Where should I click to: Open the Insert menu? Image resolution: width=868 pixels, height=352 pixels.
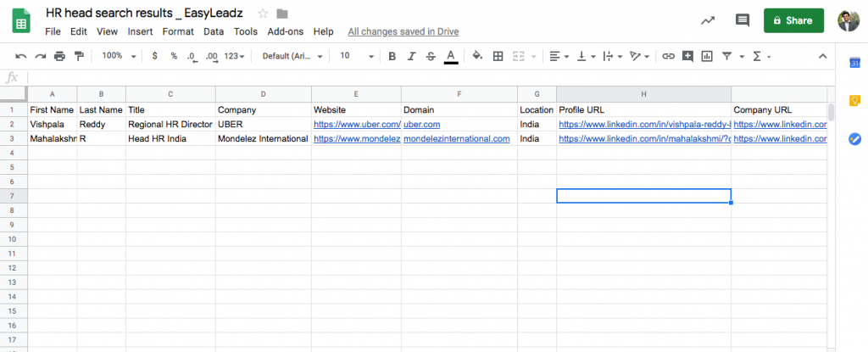point(140,31)
